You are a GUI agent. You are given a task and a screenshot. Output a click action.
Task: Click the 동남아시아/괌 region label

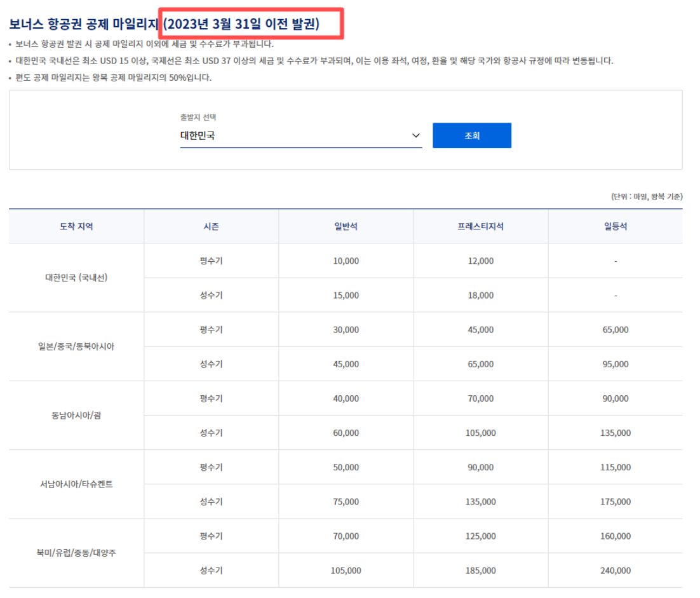click(x=77, y=415)
